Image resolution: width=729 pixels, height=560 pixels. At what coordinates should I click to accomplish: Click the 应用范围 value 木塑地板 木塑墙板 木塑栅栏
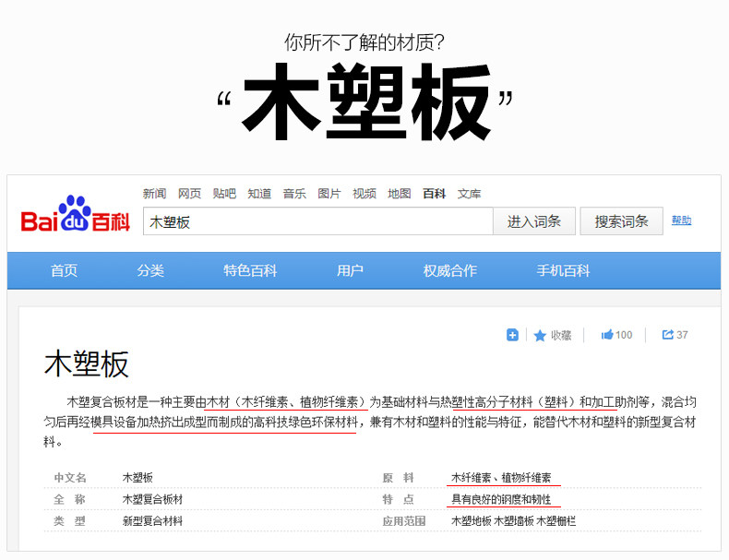point(513,521)
